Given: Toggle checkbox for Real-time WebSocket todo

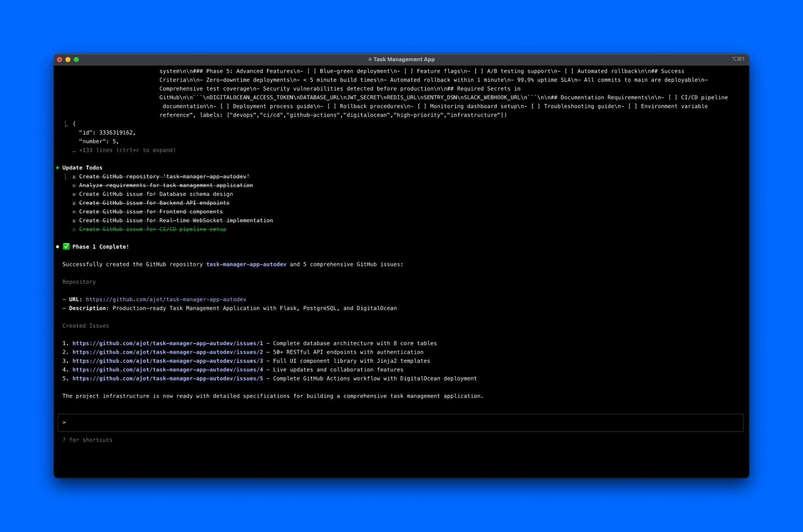Looking at the screenshot, I should click(x=74, y=221).
